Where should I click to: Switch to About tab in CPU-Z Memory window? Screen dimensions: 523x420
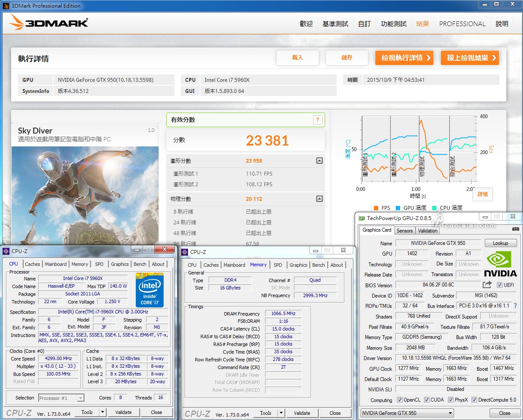click(x=337, y=265)
